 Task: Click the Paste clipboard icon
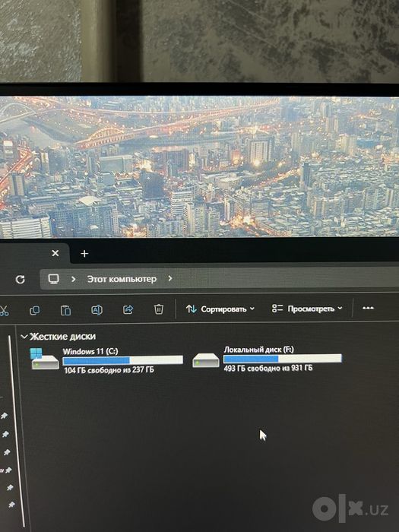click(65, 310)
